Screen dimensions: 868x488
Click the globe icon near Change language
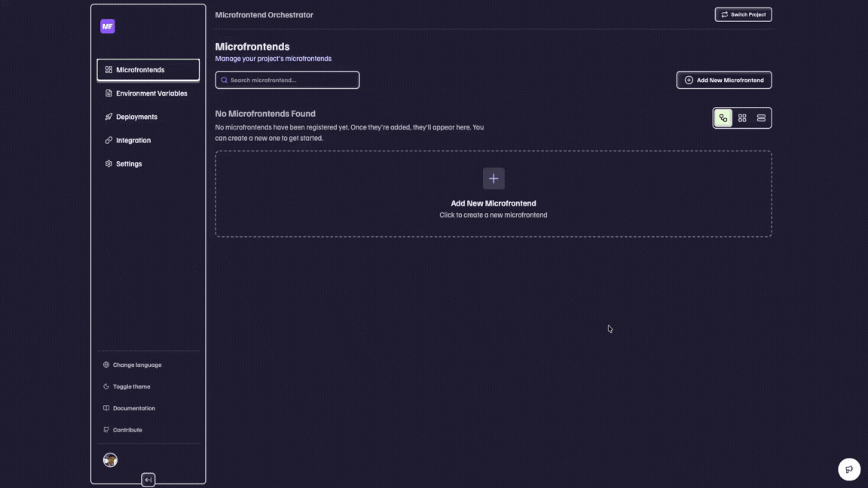[x=105, y=364]
